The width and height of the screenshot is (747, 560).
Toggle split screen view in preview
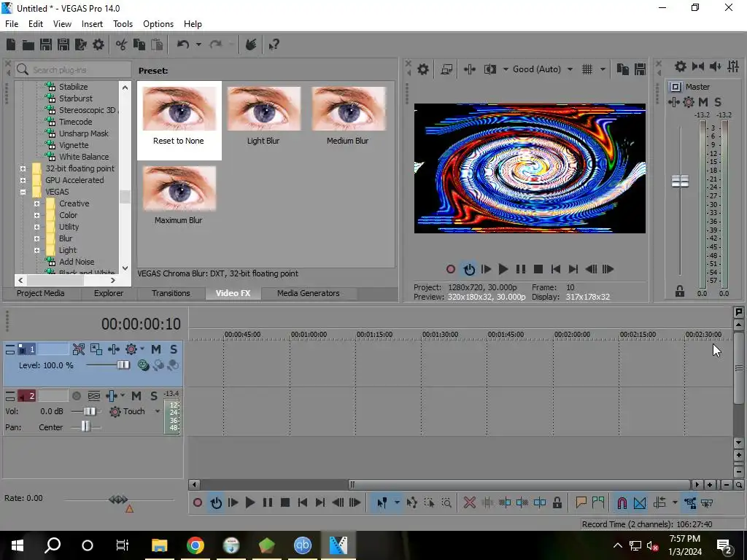(489, 69)
